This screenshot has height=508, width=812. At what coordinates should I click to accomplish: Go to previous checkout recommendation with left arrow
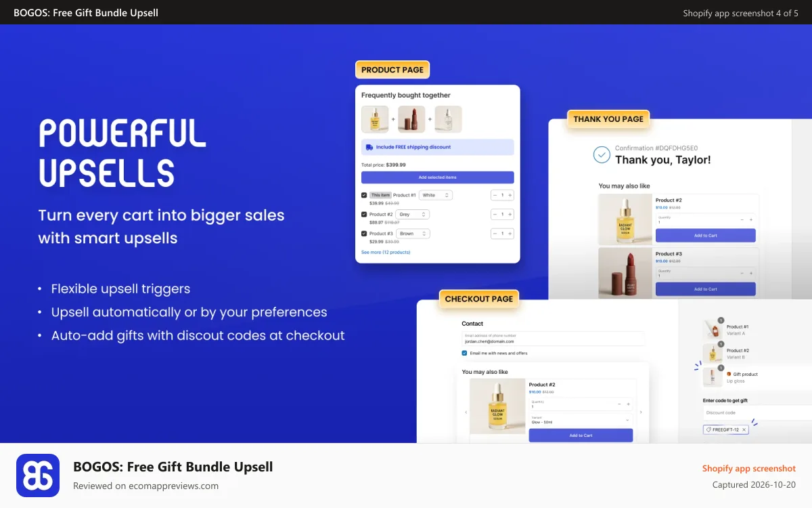[x=466, y=412]
